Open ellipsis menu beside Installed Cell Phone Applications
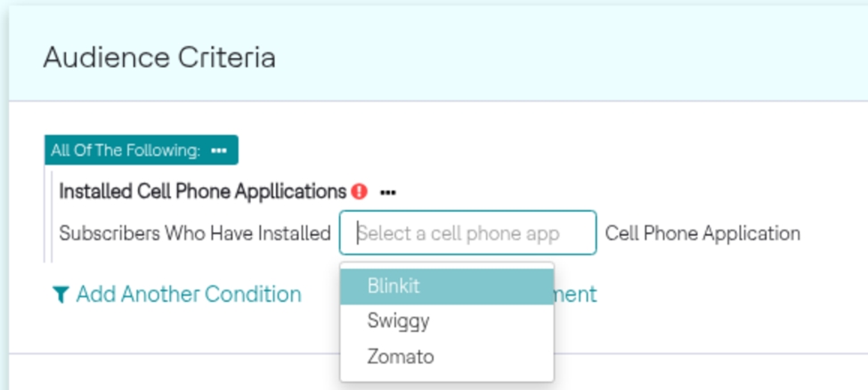This screenshot has height=390, width=868. tap(387, 191)
